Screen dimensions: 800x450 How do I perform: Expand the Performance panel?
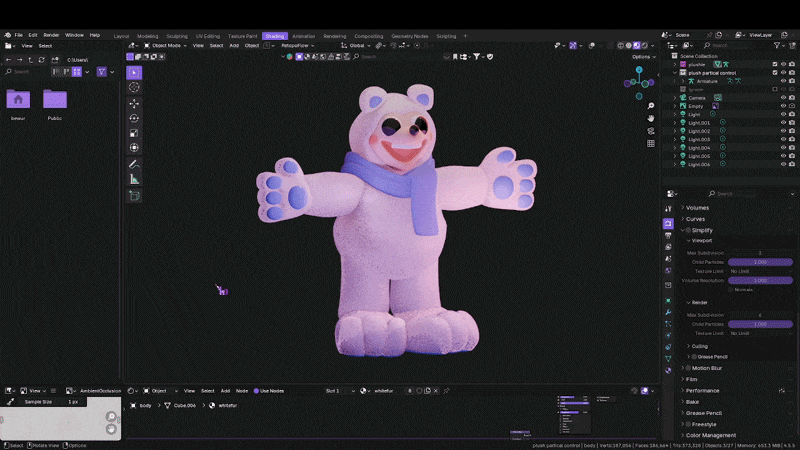(702, 390)
